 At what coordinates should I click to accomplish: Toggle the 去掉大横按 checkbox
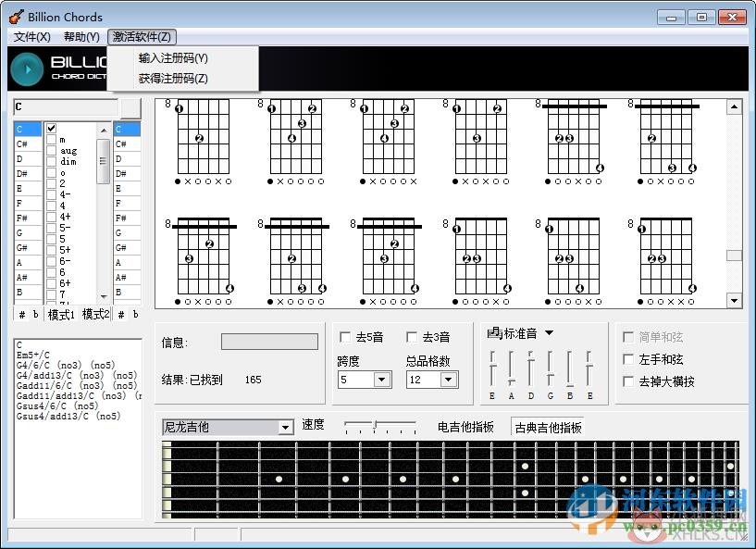click(628, 381)
